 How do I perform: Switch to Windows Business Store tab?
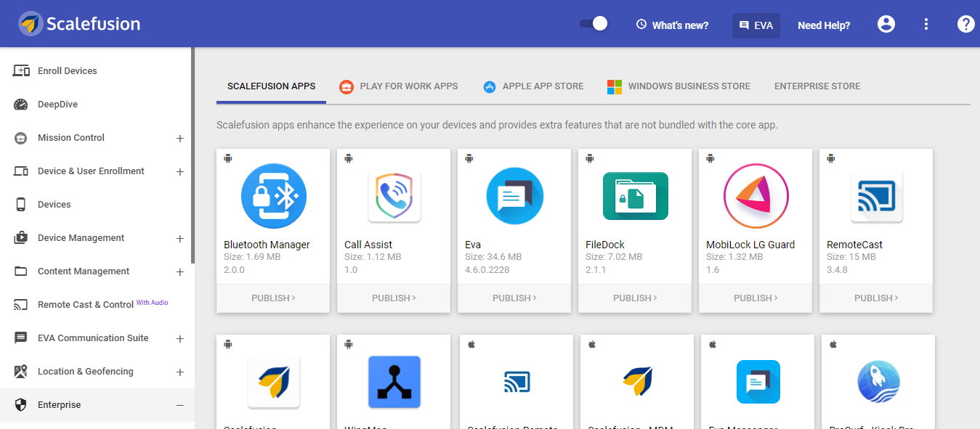679,86
